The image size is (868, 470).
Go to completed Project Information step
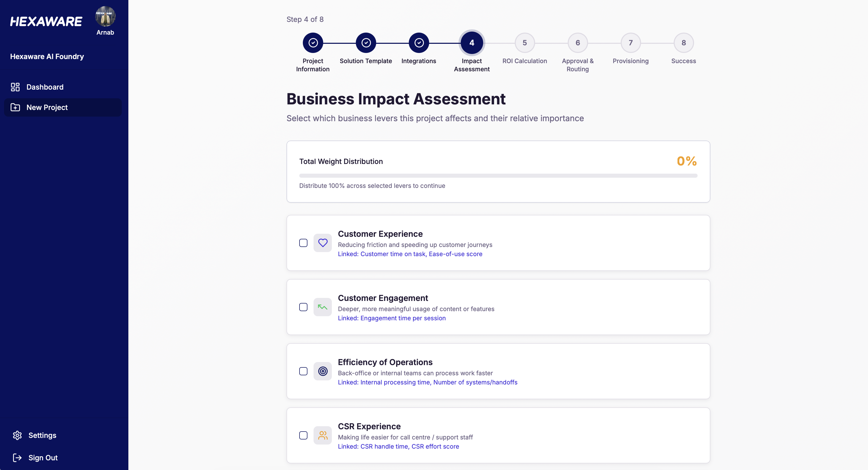coord(313,43)
